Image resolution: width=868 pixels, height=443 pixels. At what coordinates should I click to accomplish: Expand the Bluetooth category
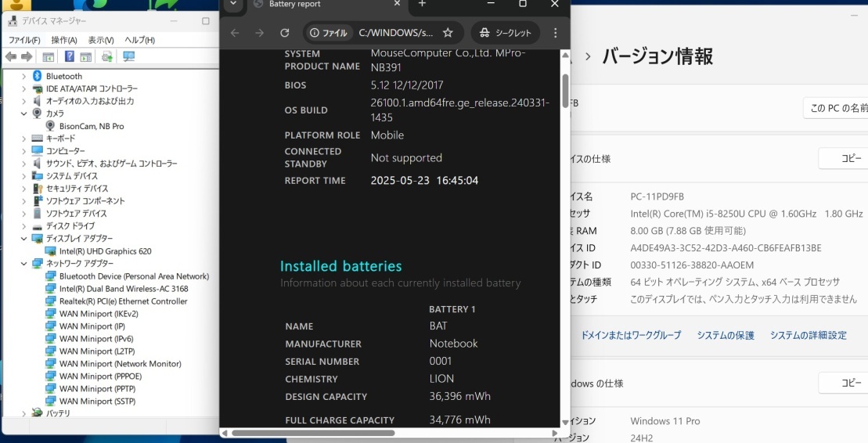[23, 76]
